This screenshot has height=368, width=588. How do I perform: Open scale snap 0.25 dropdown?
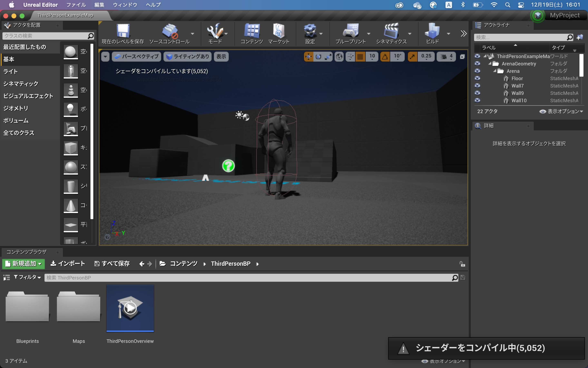point(426,57)
